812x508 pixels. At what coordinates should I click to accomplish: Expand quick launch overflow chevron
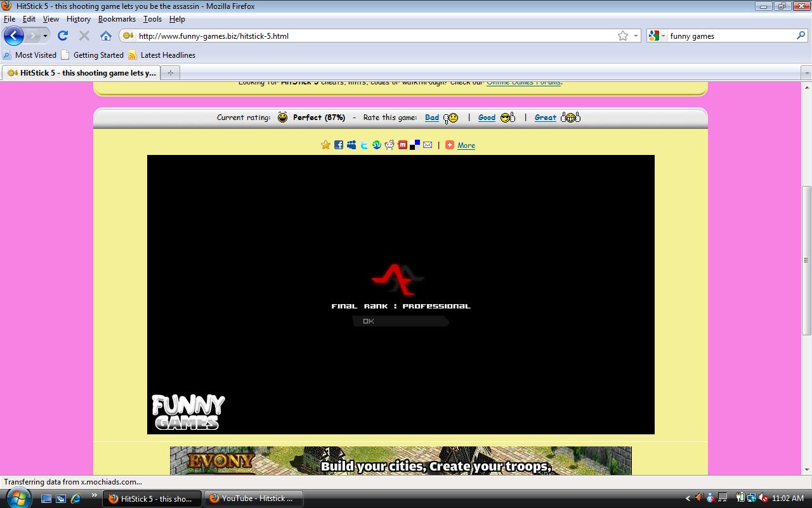tap(95, 495)
